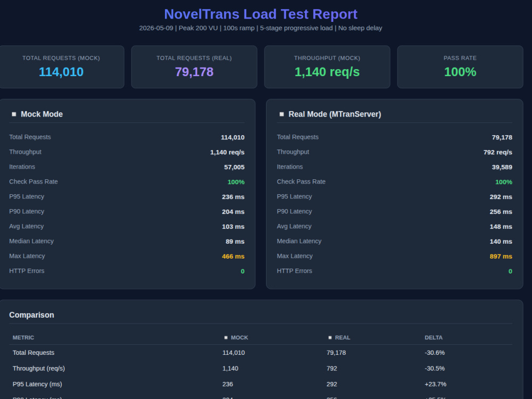The width and height of the screenshot is (532, 399).
Task: Click the Comparison section heading
Action: point(31,315)
